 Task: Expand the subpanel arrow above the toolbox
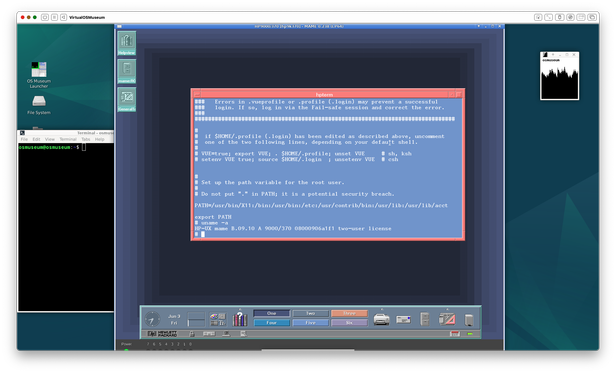tap(447, 309)
